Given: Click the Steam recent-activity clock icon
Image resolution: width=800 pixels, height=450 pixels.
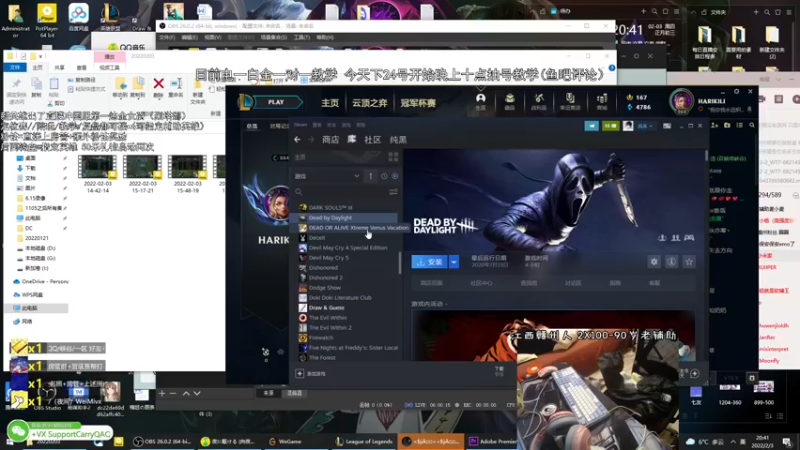Looking at the screenshot, I should tap(384, 176).
